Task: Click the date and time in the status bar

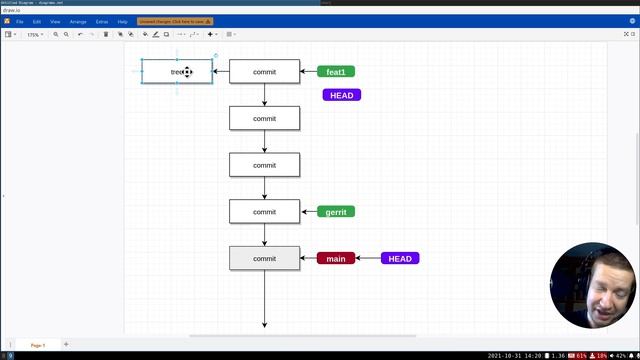Action: pos(514,356)
